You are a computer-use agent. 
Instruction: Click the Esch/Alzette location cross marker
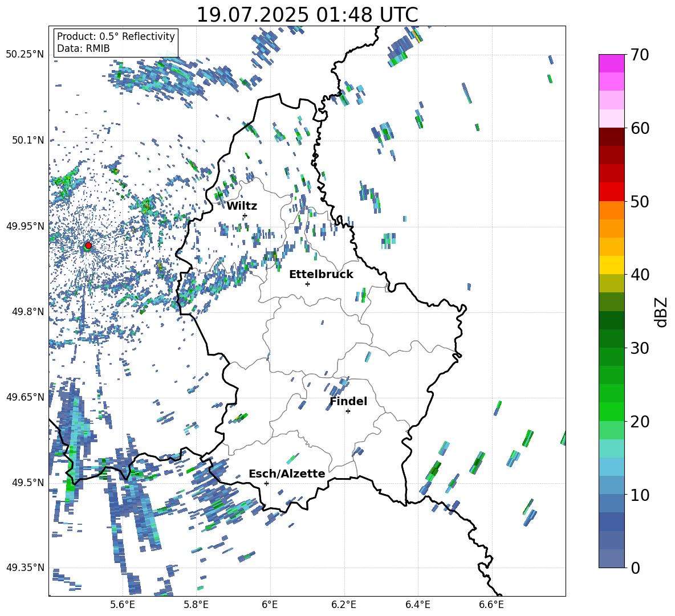(x=266, y=483)
